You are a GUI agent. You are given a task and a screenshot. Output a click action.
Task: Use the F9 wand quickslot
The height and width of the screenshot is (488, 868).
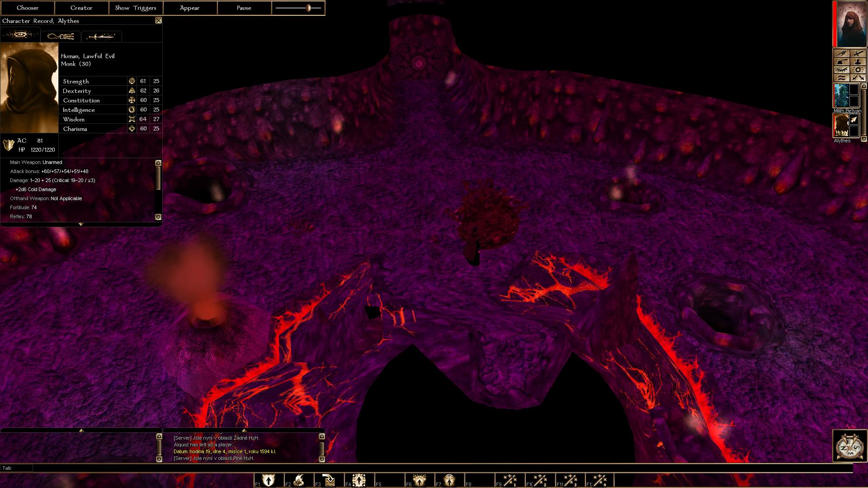(510, 480)
